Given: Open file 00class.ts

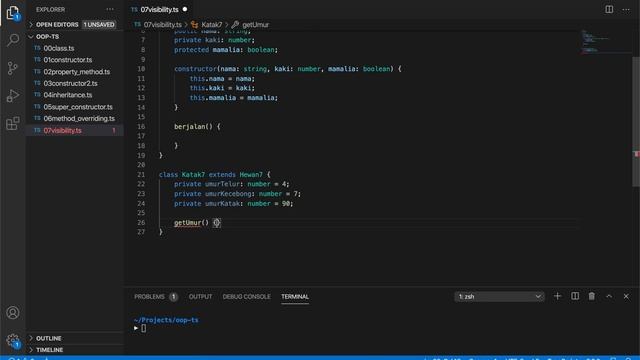Looking at the screenshot, I should coord(59,48).
